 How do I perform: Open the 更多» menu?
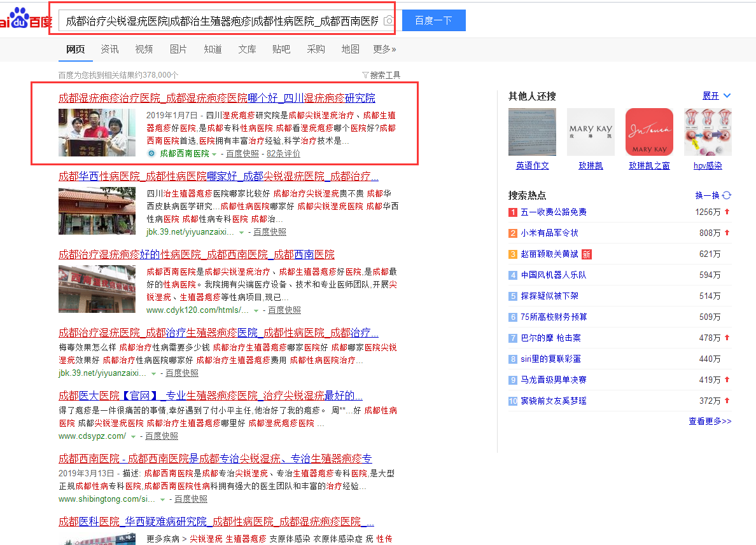[x=384, y=49]
